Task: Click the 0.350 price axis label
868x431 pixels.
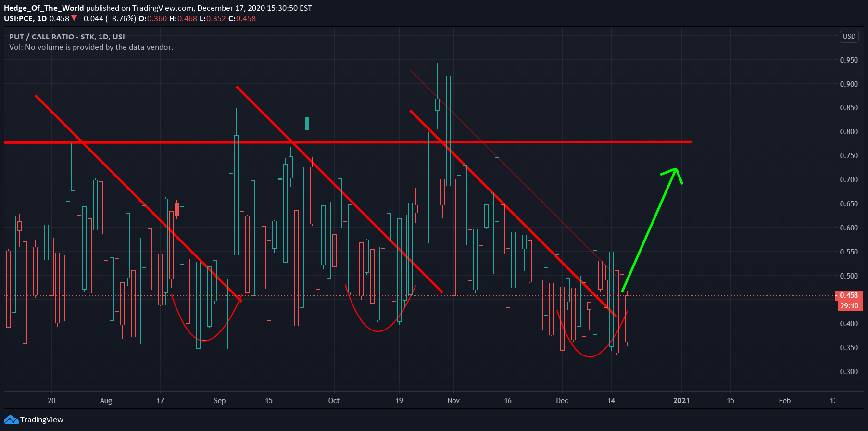Action: [x=849, y=348]
